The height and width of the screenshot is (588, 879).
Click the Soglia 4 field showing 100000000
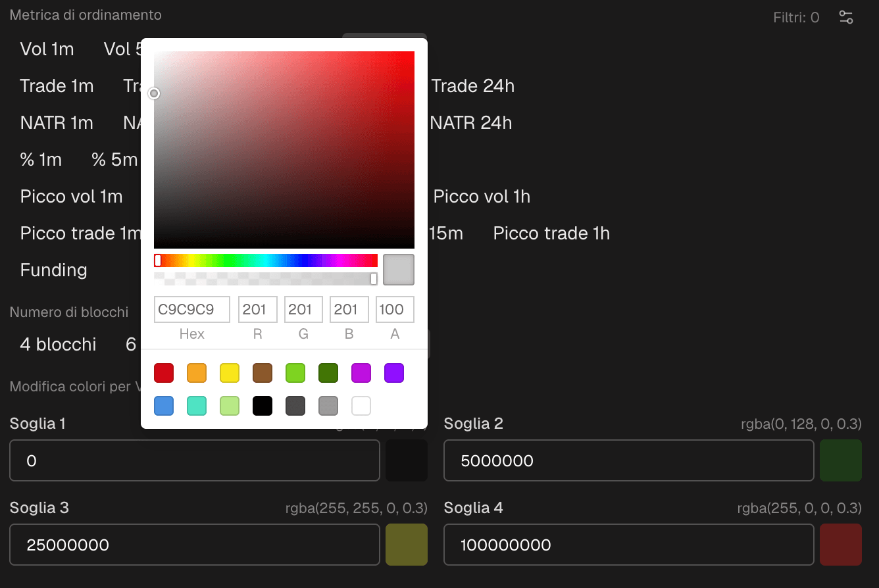[629, 545]
